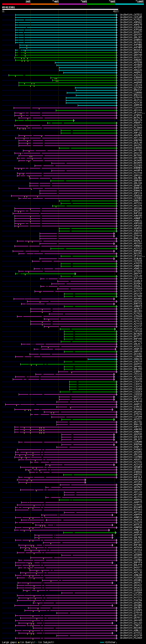Open hit UniRef100_Q02071

[x=131, y=58]
